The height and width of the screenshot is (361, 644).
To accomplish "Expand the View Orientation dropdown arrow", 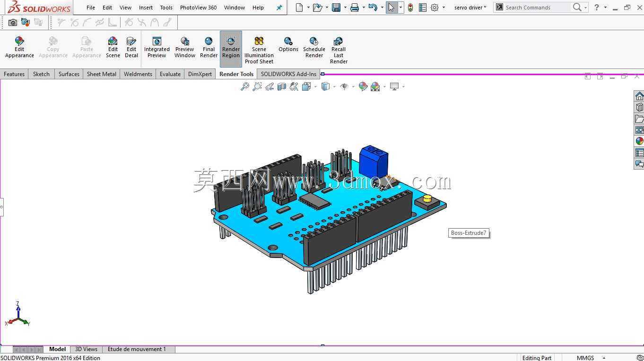I will pos(315,86).
